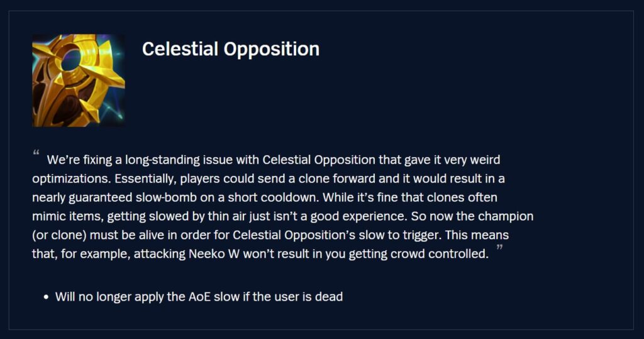644x339 pixels.
Task: Click the closing quotation mark after the paragraph
Action: coord(500,249)
